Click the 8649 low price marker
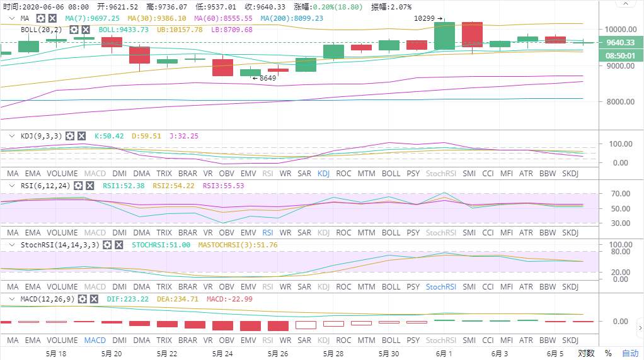Image resolution: width=644 pixels, height=360 pixels. [x=264, y=78]
